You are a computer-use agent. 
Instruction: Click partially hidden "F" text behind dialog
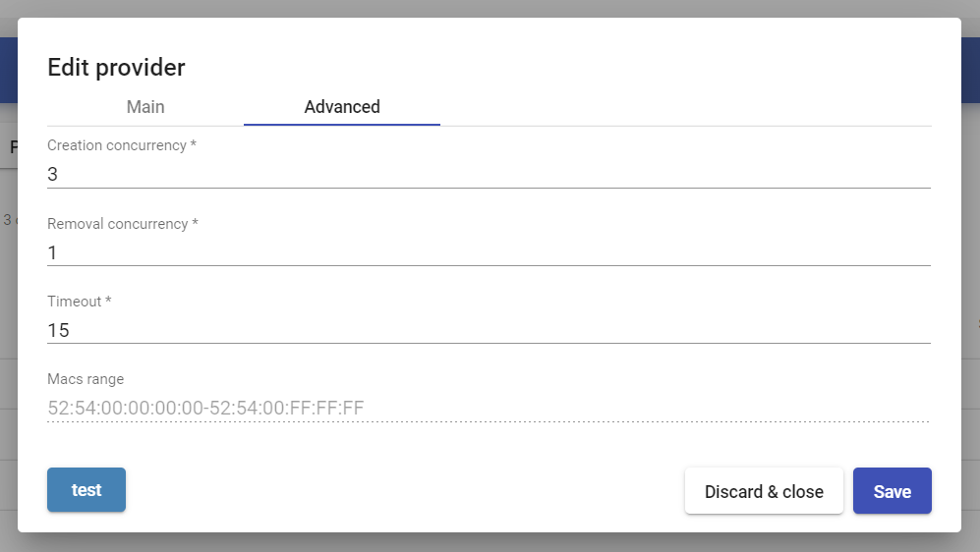pyautogui.click(x=13, y=147)
